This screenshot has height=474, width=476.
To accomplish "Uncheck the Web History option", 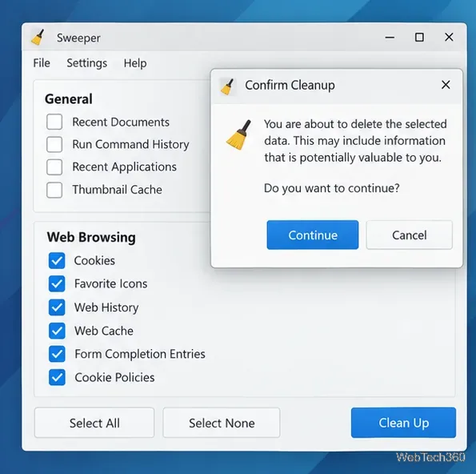I will point(57,307).
